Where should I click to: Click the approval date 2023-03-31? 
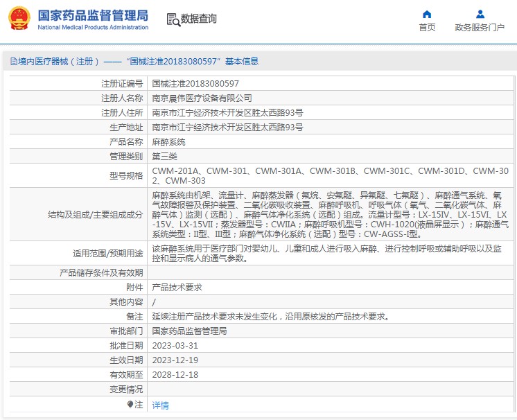(x=175, y=345)
